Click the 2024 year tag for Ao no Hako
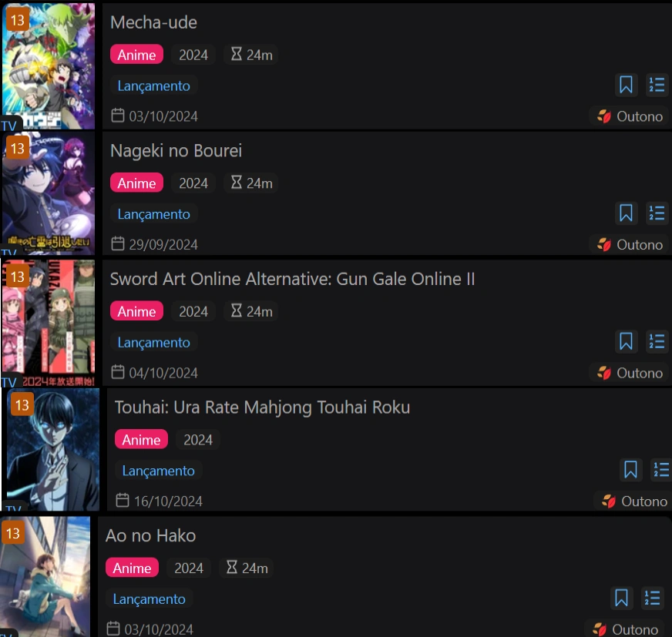This screenshot has width=672, height=637. pos(189,568)
